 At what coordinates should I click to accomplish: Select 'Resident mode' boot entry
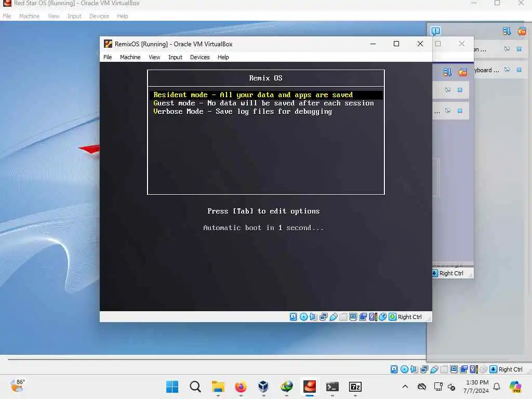[x=266, y=95]
